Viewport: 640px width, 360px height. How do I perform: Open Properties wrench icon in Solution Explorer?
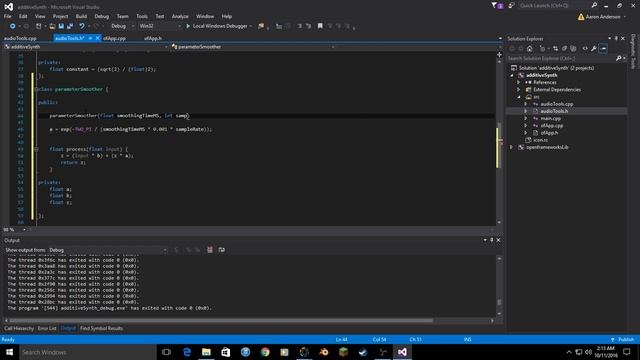(x=594, y=49)
